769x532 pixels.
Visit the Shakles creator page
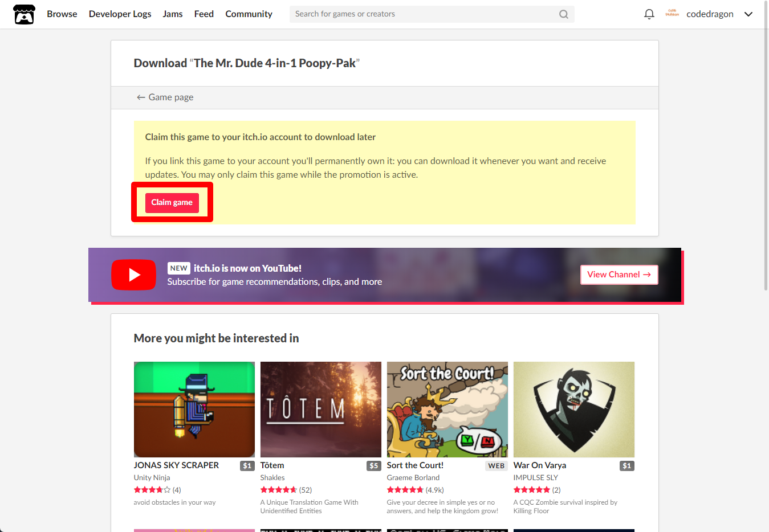point(272,478)
